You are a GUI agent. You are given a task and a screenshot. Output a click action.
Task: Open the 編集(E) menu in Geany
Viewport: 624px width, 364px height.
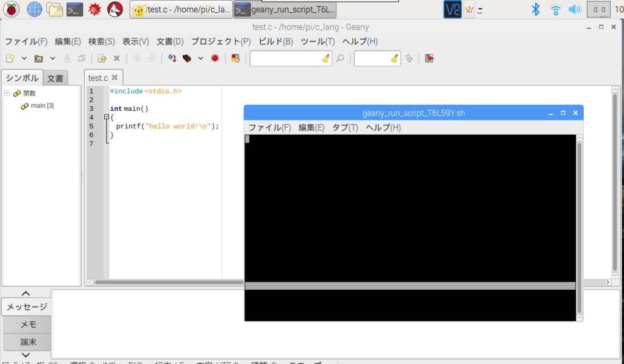tap(68, 42)
